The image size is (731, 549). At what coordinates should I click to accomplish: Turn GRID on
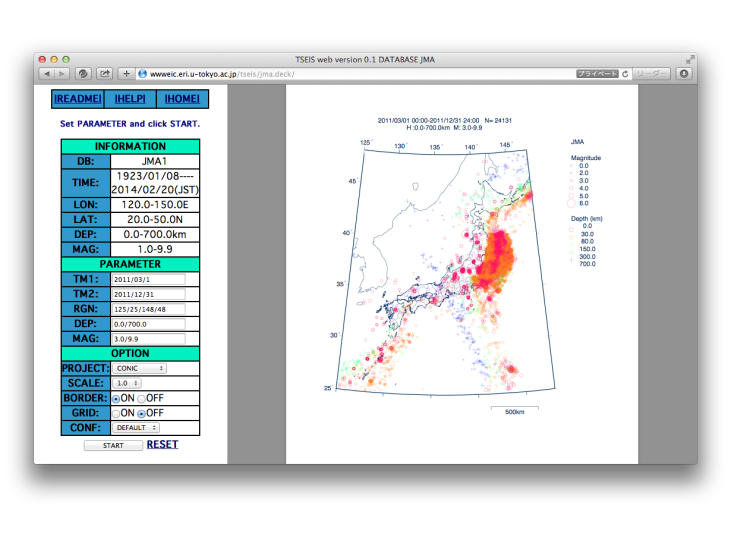116,414
